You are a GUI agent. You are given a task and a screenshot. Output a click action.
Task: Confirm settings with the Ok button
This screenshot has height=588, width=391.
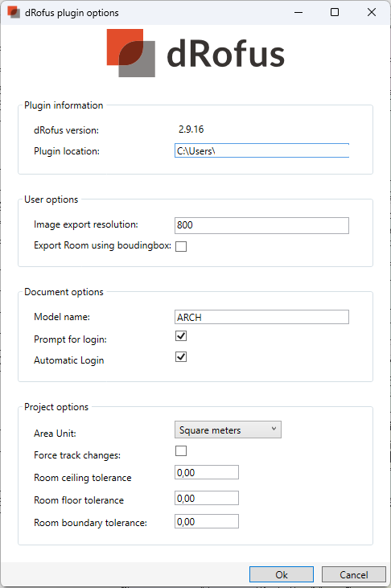tap(282, 574)
